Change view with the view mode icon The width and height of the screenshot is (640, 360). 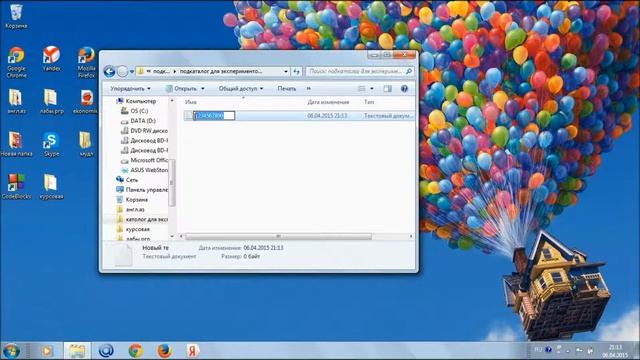click(x=362, y=89)
